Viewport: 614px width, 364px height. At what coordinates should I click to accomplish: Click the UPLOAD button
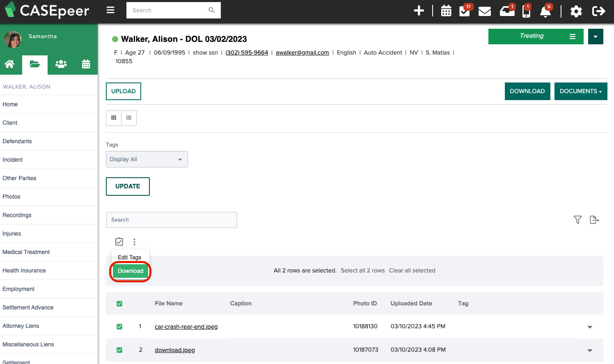click(x=124, y=91)
